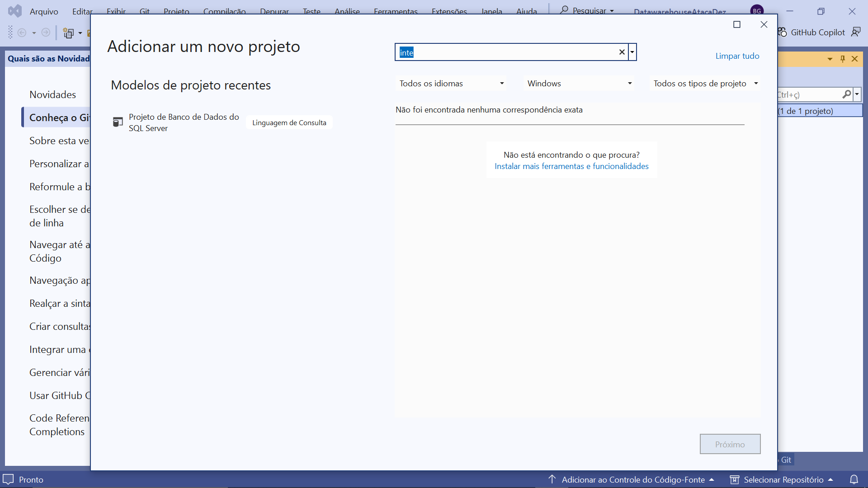Select the Novidades item

52,94
